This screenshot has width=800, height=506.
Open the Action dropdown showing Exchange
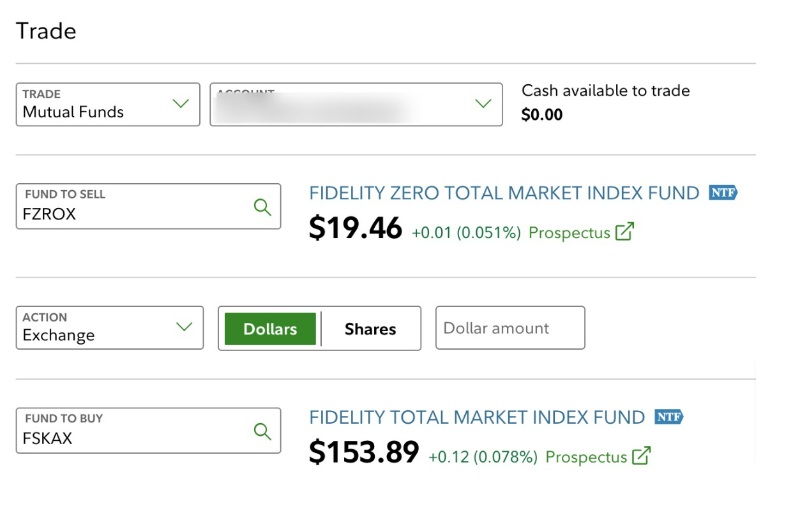pos(109,328)
